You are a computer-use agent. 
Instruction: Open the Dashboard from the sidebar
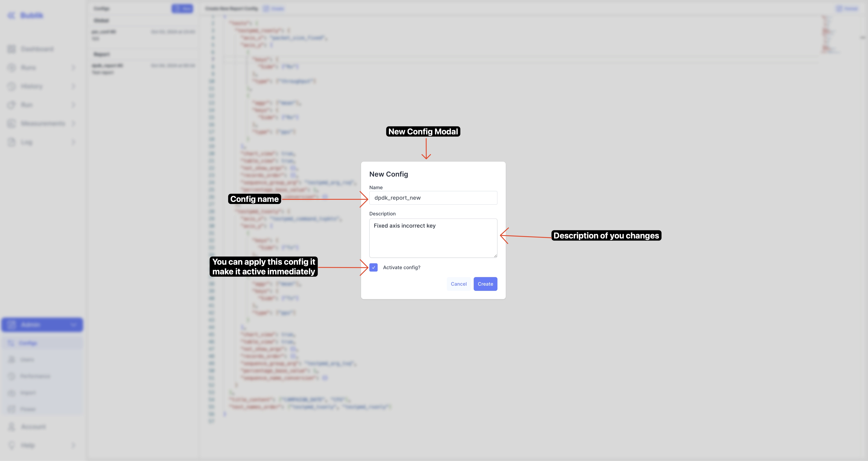[x=11, y=49]
